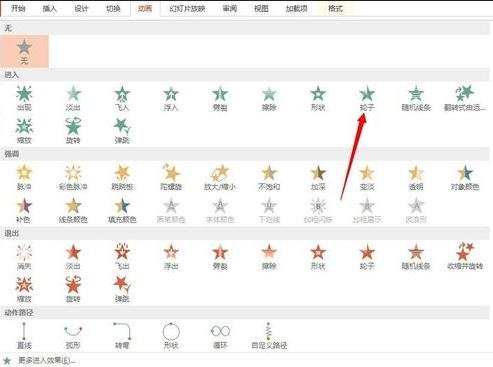Image resolution: width=493 pixels, height=367 pixels.
Task: Choose the 旋转 exit effect
Action: pos(73,290)
